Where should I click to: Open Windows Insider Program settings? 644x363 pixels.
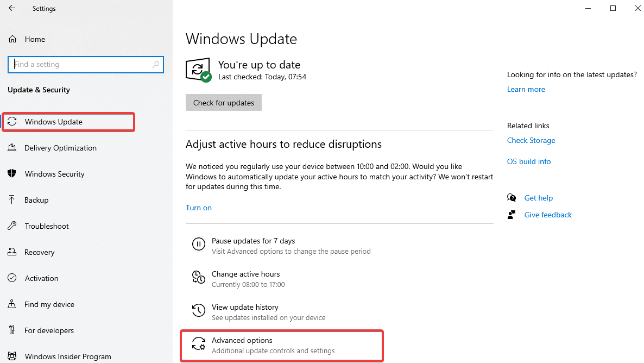point(68,356)
